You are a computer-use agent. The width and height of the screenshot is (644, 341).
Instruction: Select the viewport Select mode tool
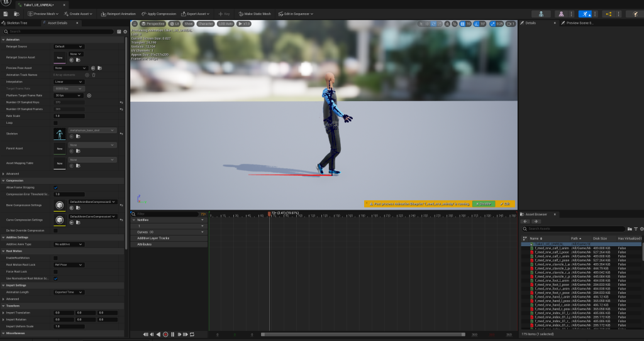(x=421, y=24)
